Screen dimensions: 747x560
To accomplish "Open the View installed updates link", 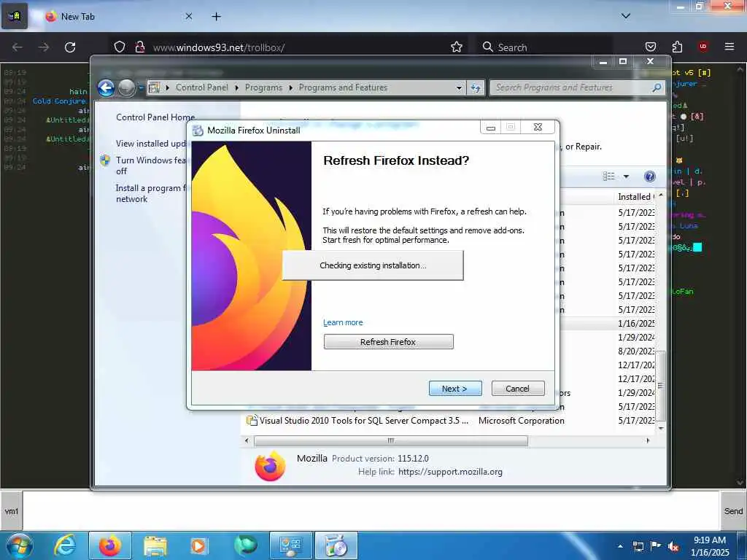I will pyautogui.click(x=150, y=144).
